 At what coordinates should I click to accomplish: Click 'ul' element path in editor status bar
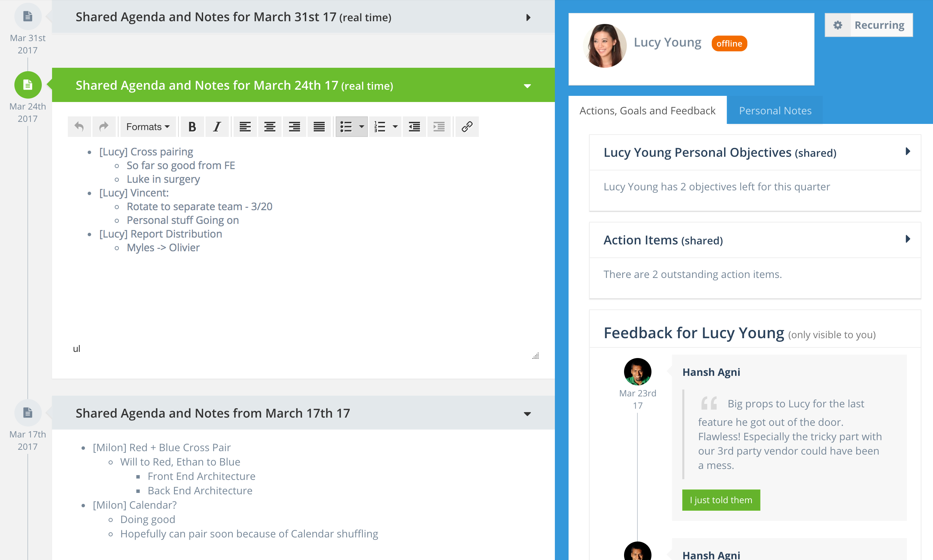(76, 349)
